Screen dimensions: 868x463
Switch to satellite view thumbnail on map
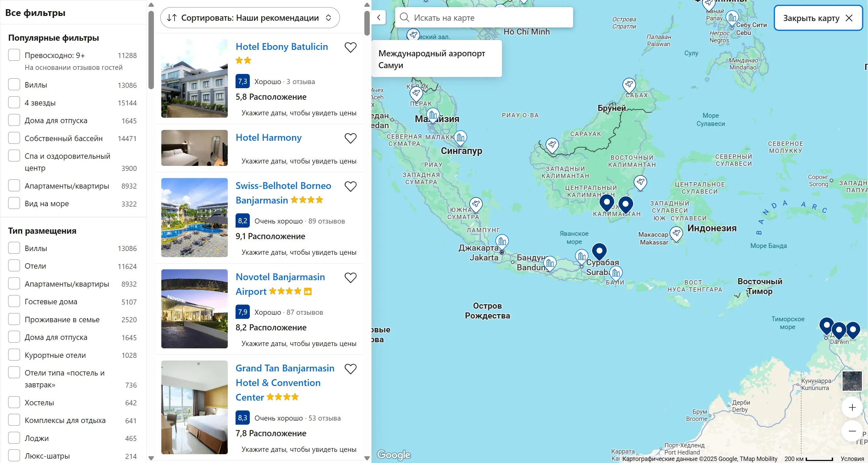point(852,381)
